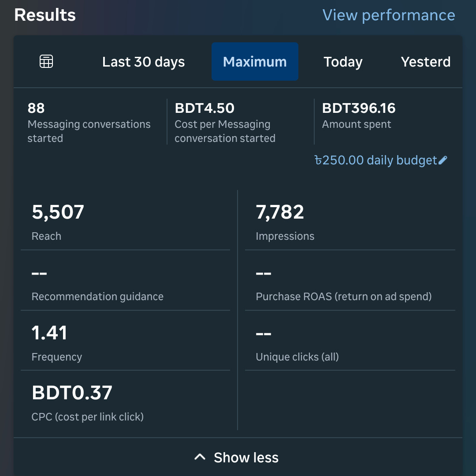Click the Impressions value 7,782
The height and width of the screenshot is (476, 476).
tap(279, 212)
